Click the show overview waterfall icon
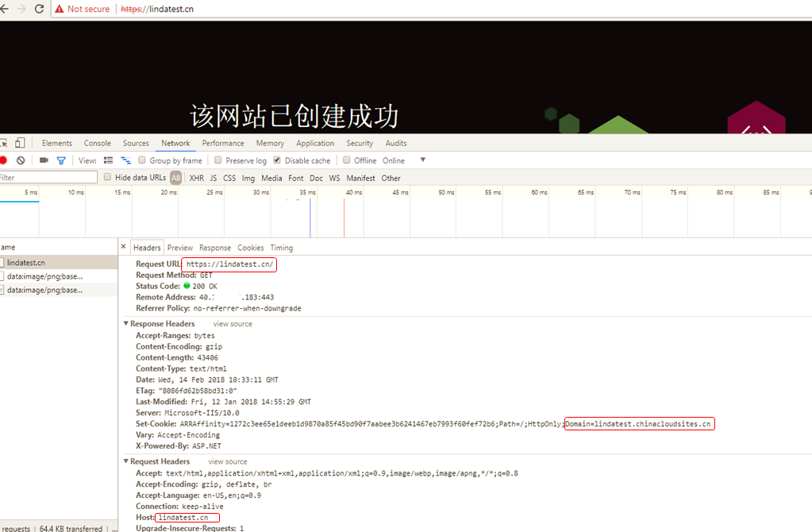Image resolution: width=812 pixels, height=532 pixels. (125, 160)
